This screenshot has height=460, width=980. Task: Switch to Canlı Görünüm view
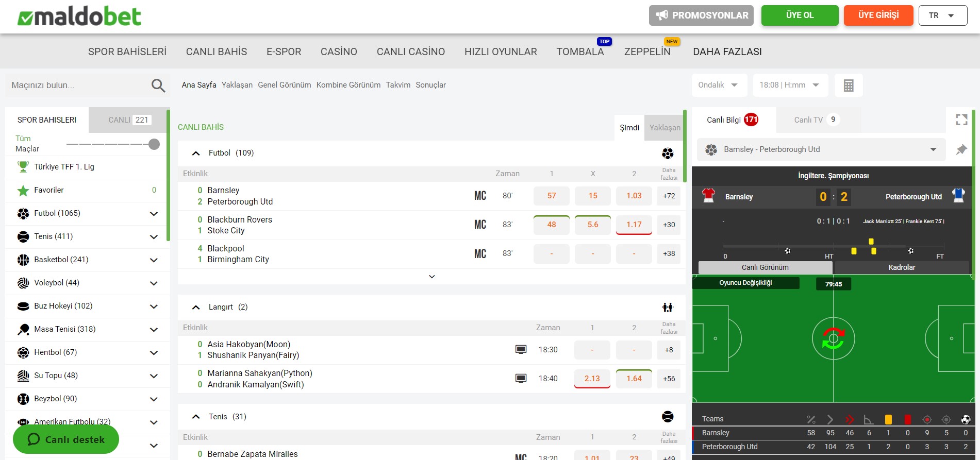point(765,267)
